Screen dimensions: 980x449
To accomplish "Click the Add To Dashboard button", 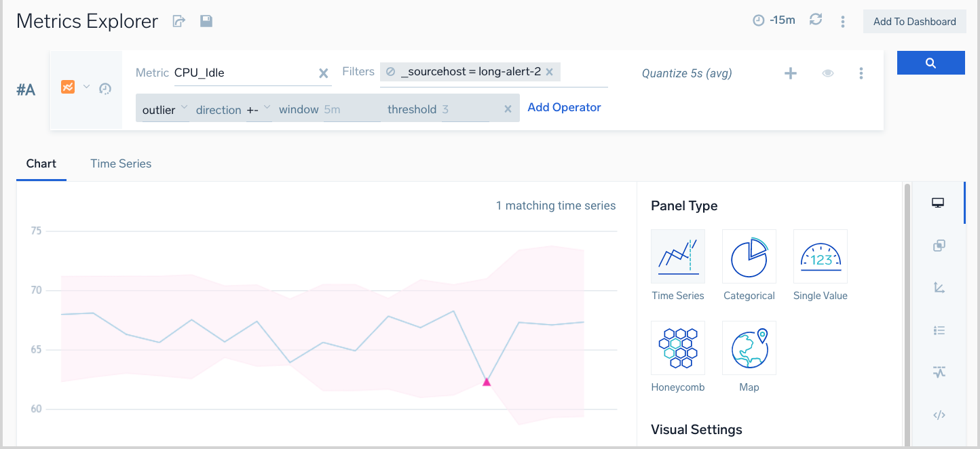I will click(914, 22).
